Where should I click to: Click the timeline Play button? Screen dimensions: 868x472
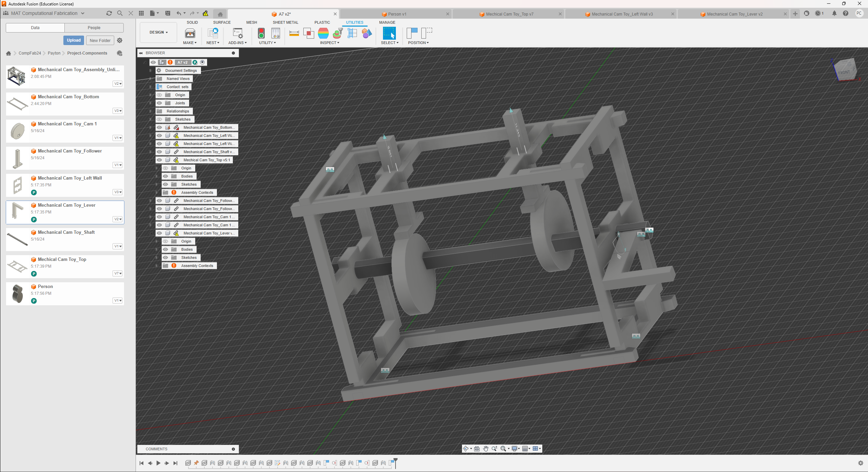(x=158, y=463)
